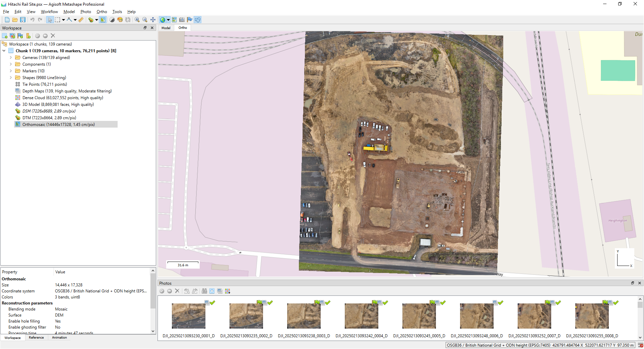The height and width of the screenshot is (349, 644).
Task: Float the Photos panel
Action: pos(633,283)
